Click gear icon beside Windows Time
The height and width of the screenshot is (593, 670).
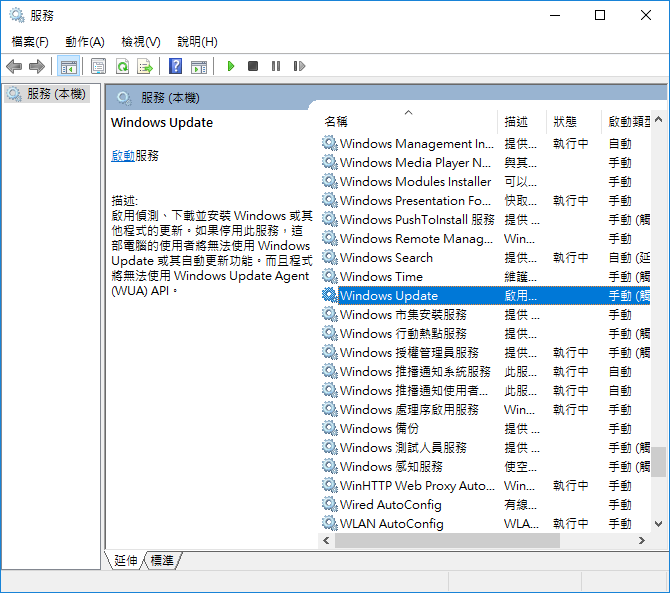coord(329,276)
